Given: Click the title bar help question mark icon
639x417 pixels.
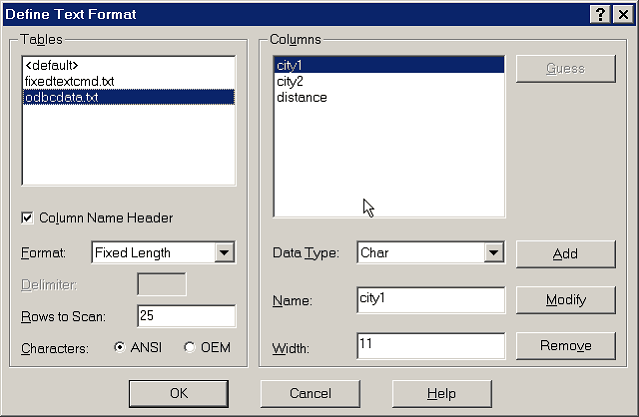Looking at the screenshot, I should click(x=600, y=13).
